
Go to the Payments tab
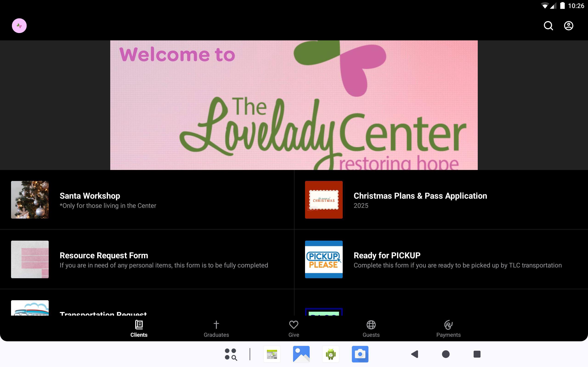tap(448, 329)
